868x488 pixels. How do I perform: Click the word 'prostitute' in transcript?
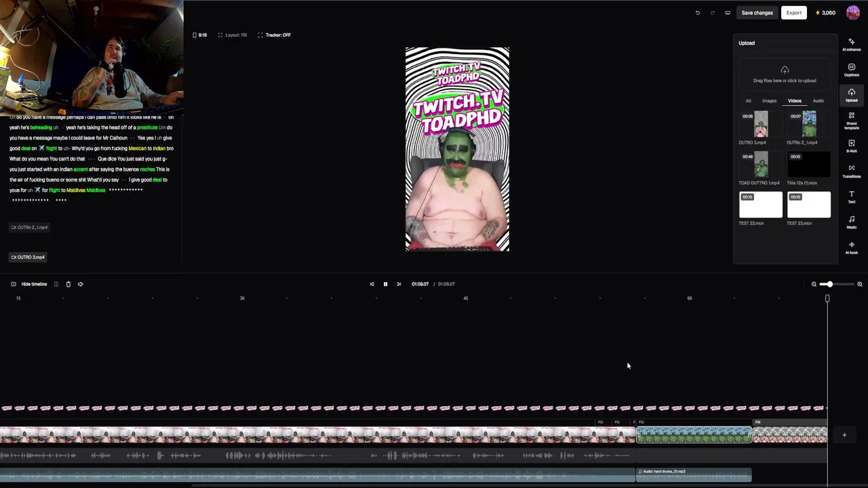(x=147, y=127)
